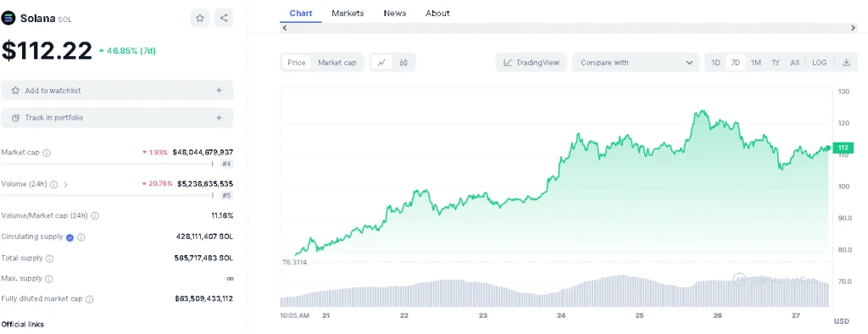Viewport: 868px width, 334px height.
Task: Expand the Volume (24h) chevron
Action: coord(66,184)
